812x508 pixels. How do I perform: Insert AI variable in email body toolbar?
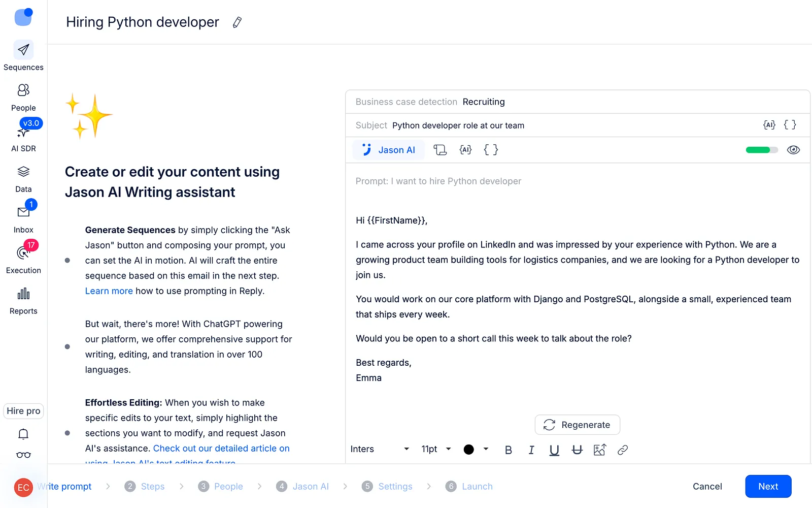point(465,150)
